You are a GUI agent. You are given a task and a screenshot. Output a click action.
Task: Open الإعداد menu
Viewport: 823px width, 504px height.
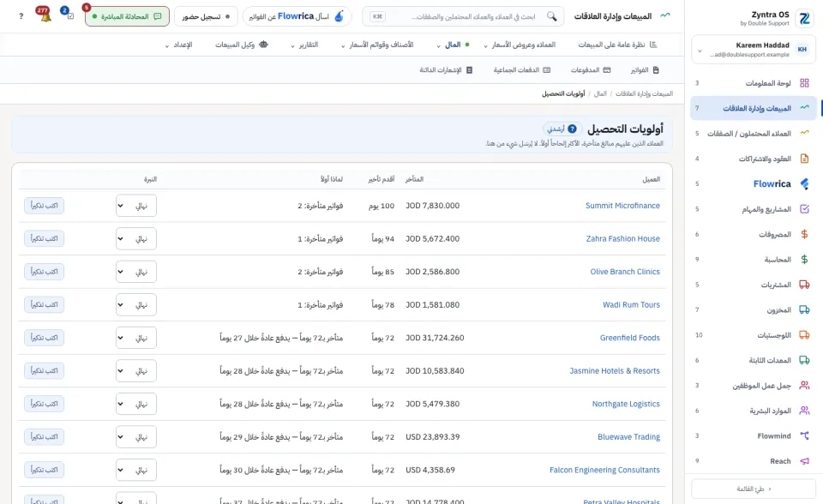[x=178, y=45]
